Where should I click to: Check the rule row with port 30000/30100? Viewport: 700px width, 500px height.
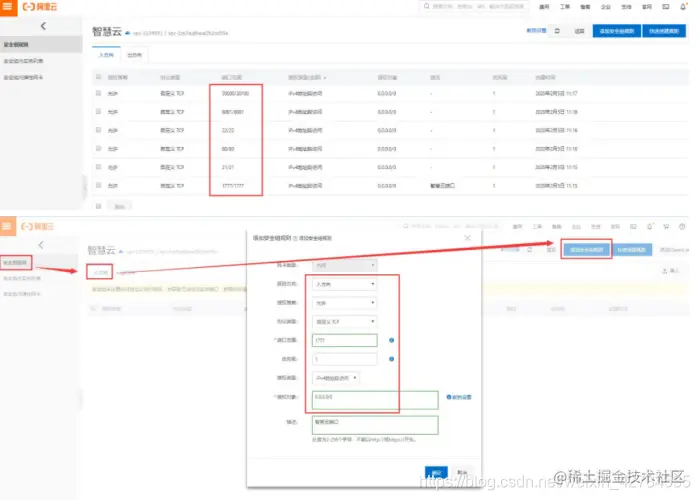click(99, 93)
